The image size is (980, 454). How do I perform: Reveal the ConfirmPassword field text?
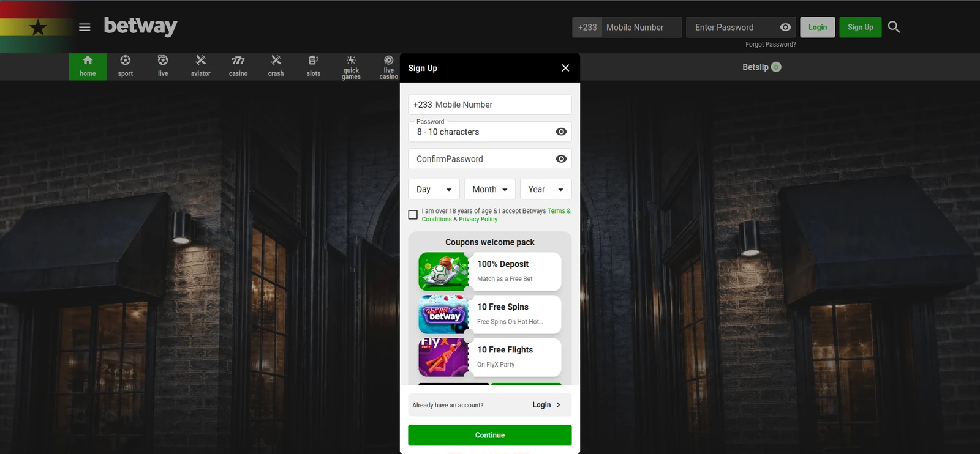[561, 159]
